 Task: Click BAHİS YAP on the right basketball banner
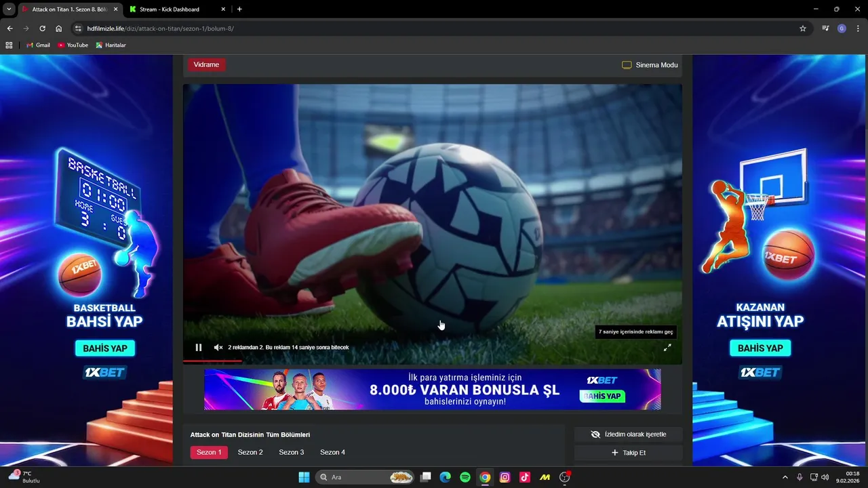click(x=760, y=348)
